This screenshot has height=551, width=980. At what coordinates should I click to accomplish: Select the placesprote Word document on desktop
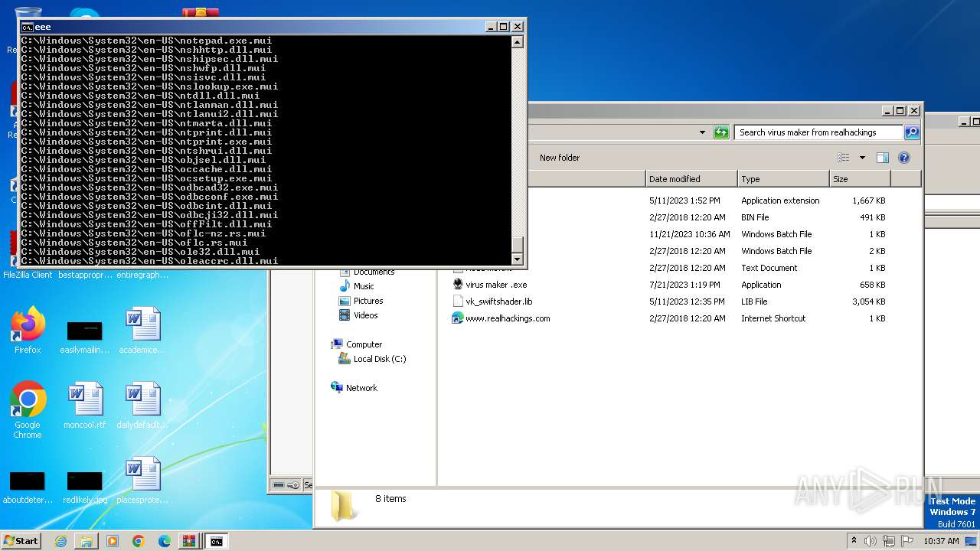pyautogui.click(x=142, y=481)
